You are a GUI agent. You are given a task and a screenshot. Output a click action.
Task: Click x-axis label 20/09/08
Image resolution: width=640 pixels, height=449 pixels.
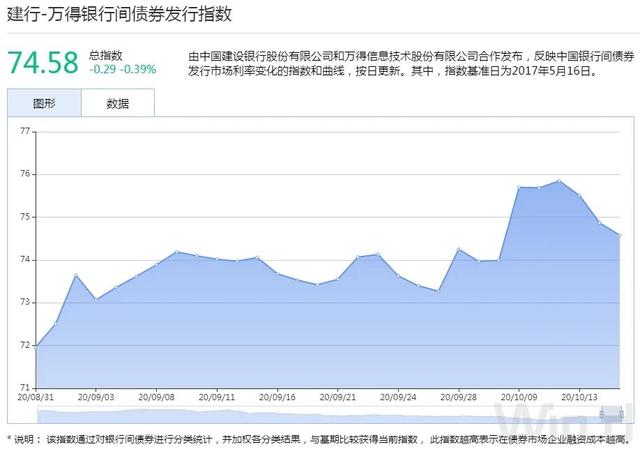pyautogui.click(x=156, y=397)
